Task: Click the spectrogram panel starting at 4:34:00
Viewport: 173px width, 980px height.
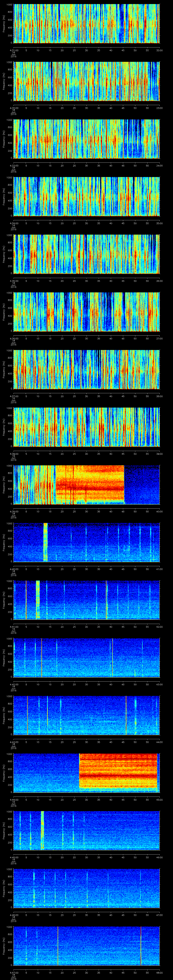Action: [x=87, y=196]
